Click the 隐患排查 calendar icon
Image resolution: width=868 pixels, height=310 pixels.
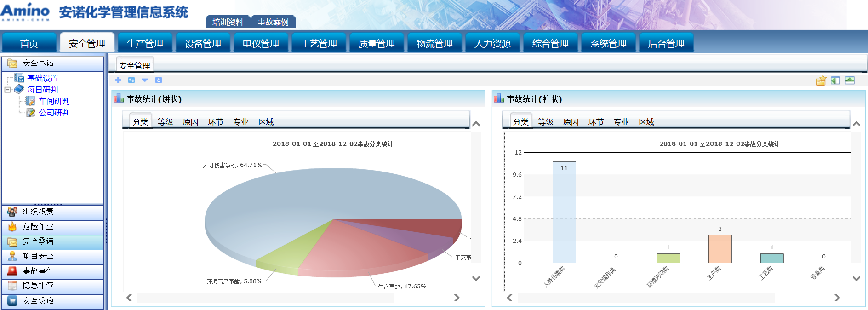click(x=12, y=286)
